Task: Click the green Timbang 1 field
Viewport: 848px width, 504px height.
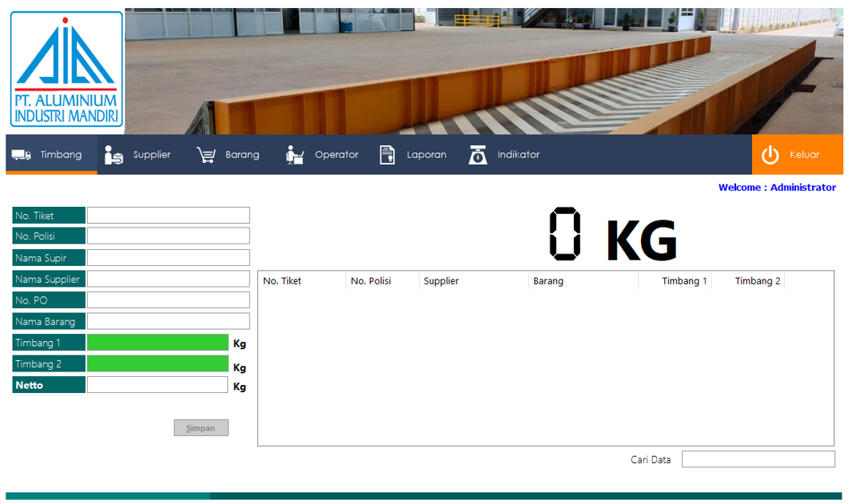Action: click(158, 343)
